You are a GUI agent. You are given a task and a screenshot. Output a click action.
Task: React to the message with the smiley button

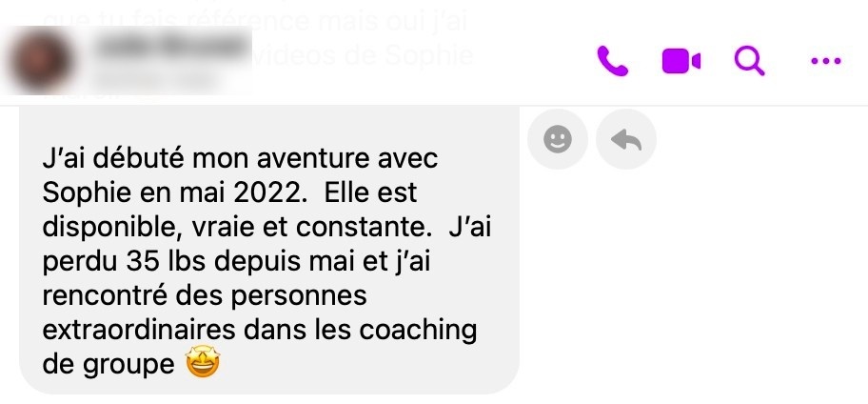[x=557, y=139]
